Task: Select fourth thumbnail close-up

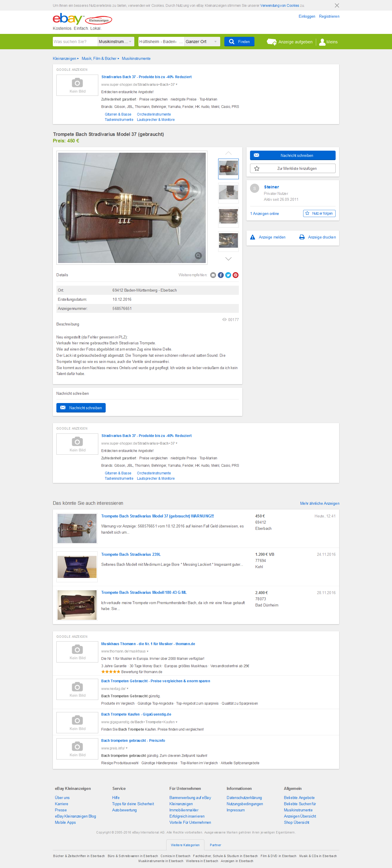Action: point(228,241)
